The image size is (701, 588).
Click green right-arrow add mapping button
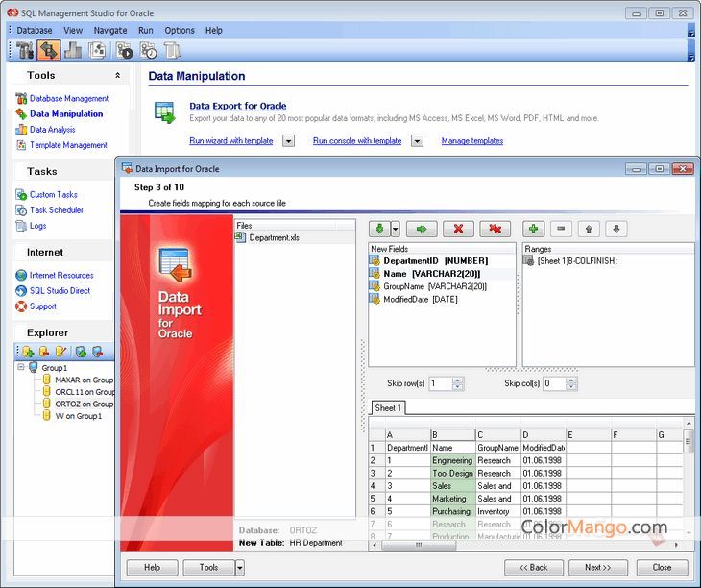click(x=422, y=230)
